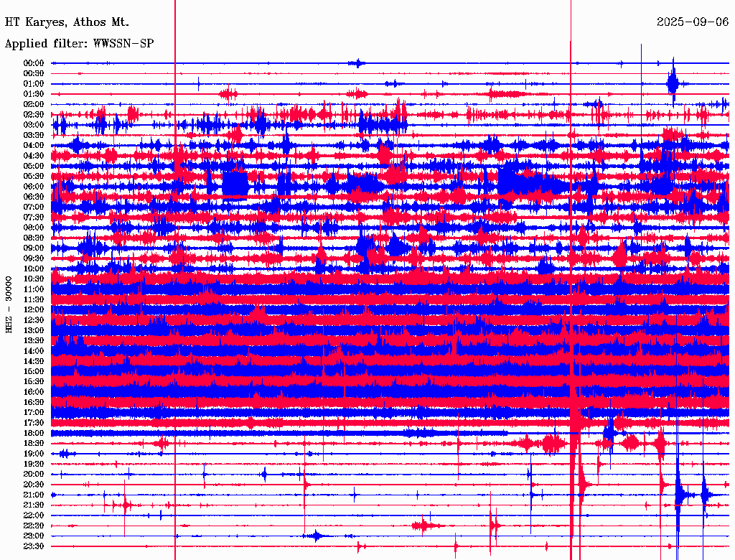Click the 22:00 time label
735x560 pixels.
34,515
